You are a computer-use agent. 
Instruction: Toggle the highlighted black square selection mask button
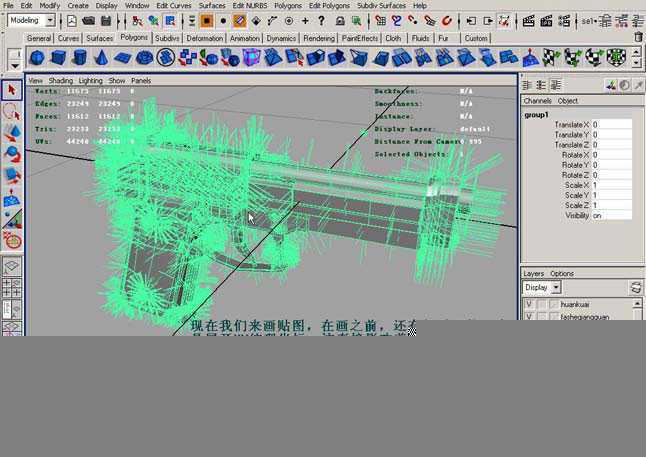[207, 21]
